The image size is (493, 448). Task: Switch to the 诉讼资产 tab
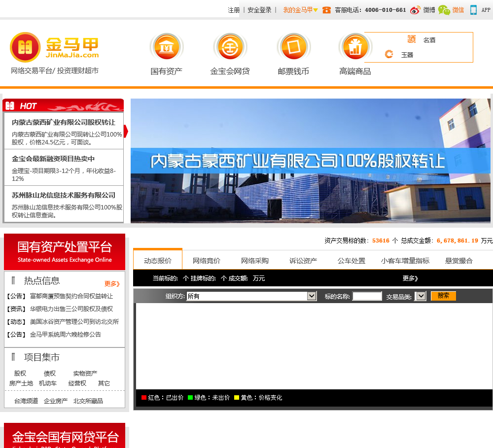tap(303, 261)
